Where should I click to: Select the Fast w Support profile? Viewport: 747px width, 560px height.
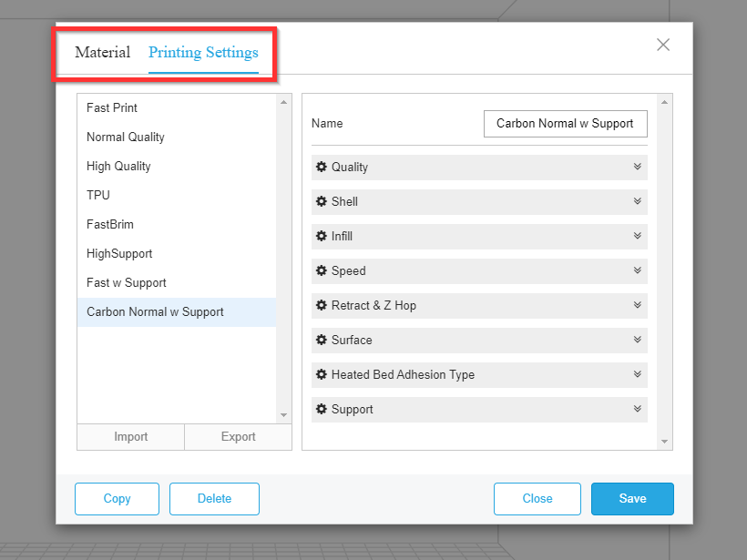(x=126, y=282)
